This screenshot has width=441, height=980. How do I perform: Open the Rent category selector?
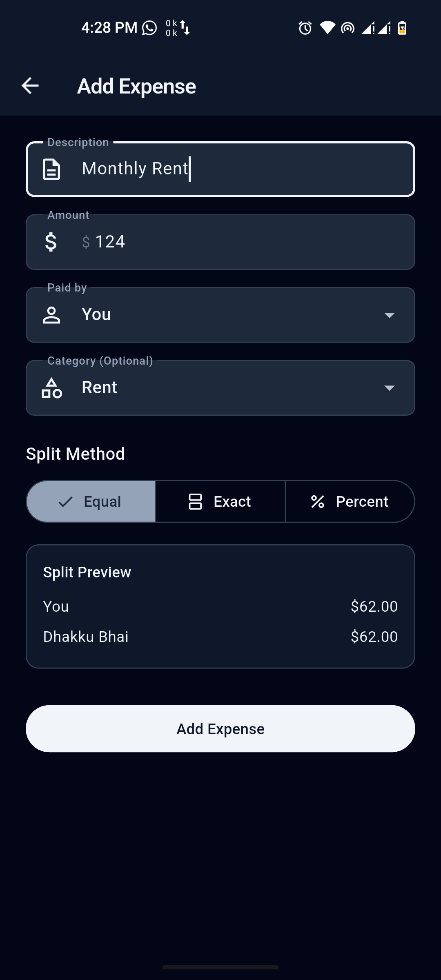tap(220, 388)
